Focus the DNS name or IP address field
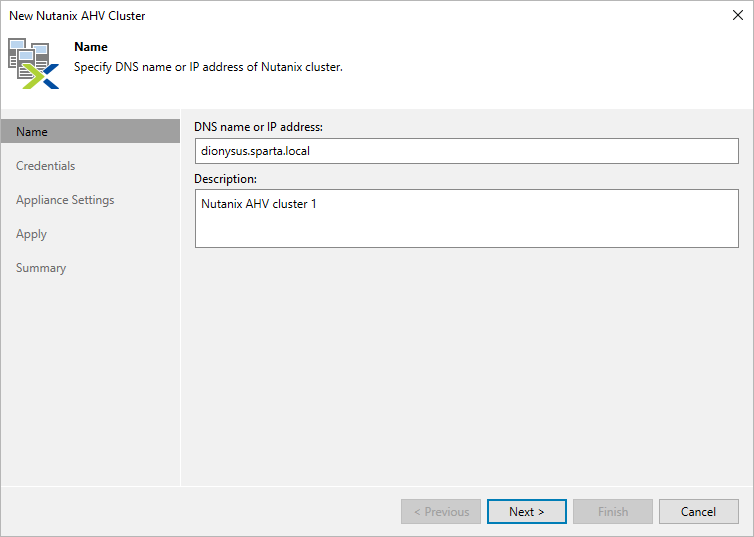754x537 pixels. point(466,151)
